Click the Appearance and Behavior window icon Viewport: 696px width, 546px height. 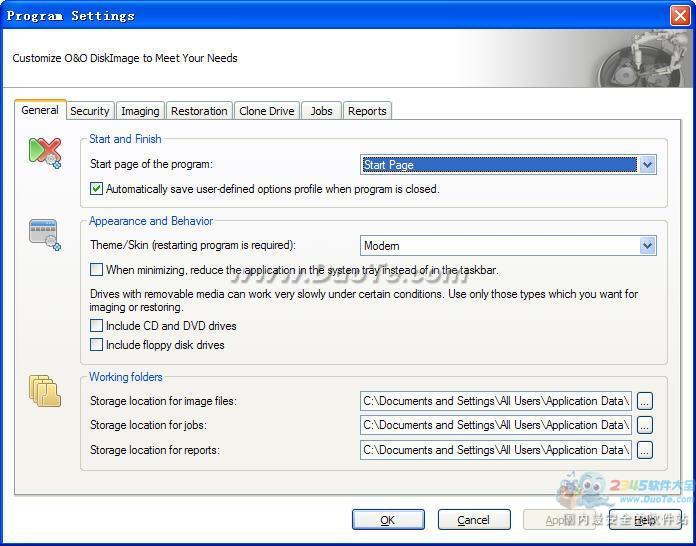[x=45, y=235]
